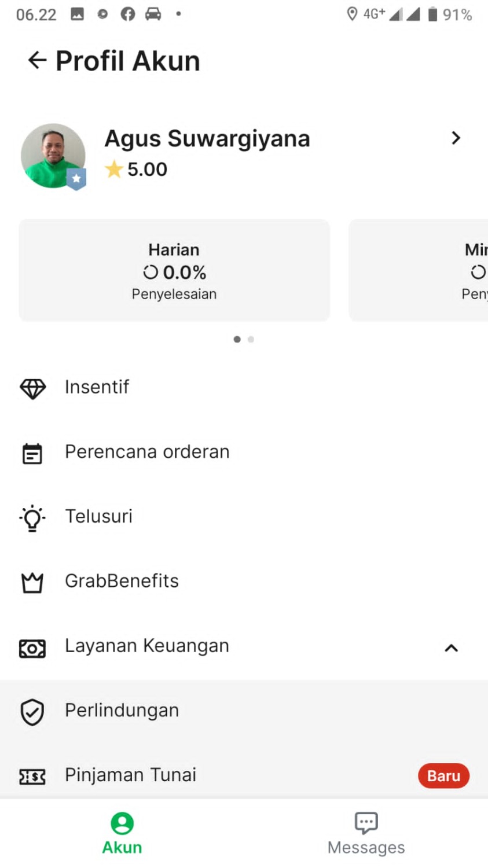Tap the back arrow beside Profil Akun
Viewport: 488px width, 868px height.
click(37, 60)
